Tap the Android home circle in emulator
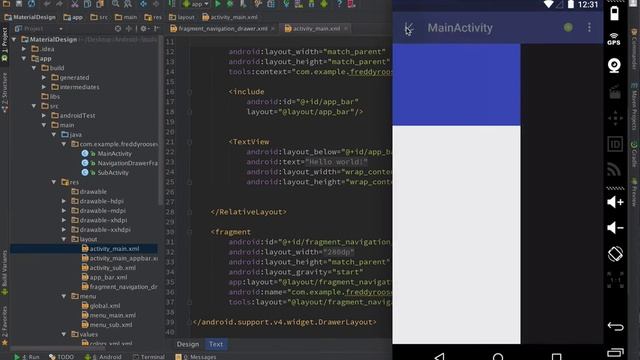The image size is (640, 360). pyautogui.click(x=498, y=357)
